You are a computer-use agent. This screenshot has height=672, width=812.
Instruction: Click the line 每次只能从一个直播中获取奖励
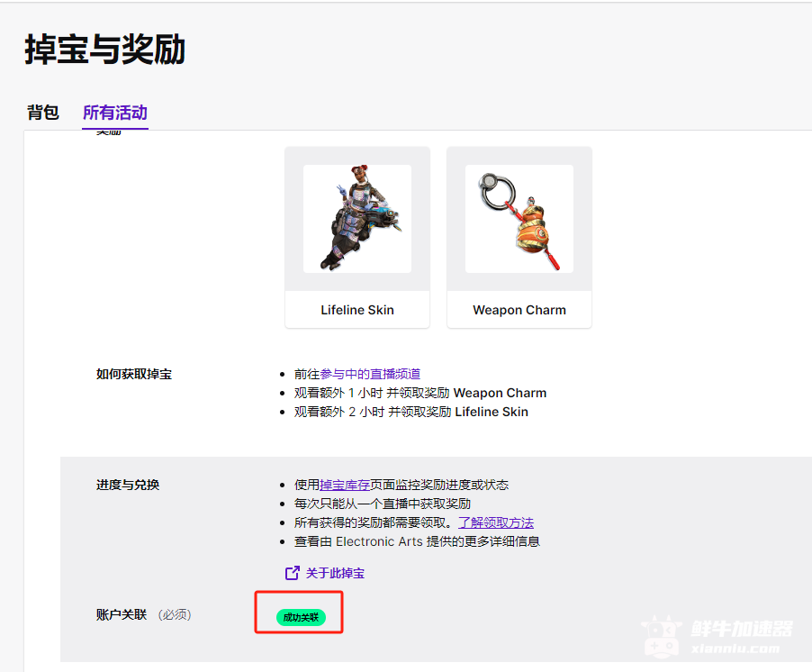click(x=383, y=504)
